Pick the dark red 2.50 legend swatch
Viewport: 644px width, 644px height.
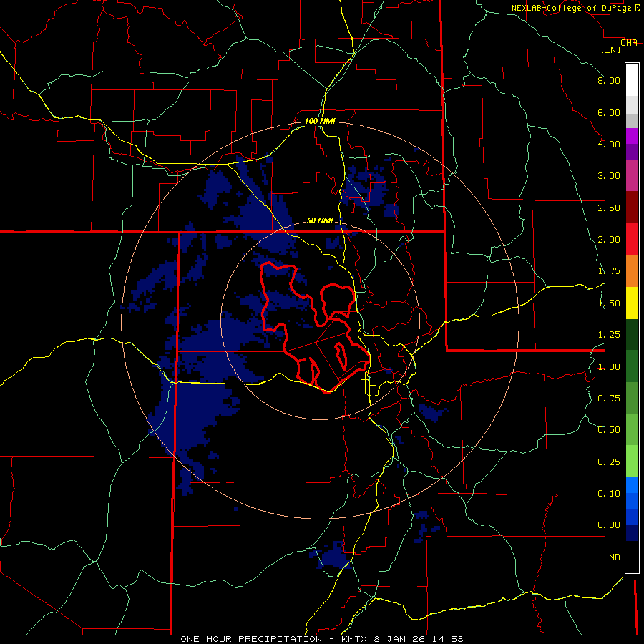pos(632,208)
